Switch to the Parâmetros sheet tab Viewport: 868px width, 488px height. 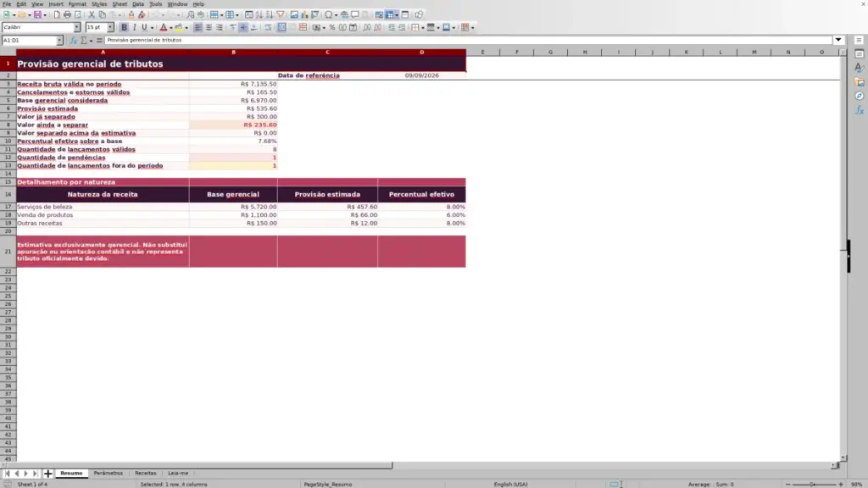[x=108, y=473]
